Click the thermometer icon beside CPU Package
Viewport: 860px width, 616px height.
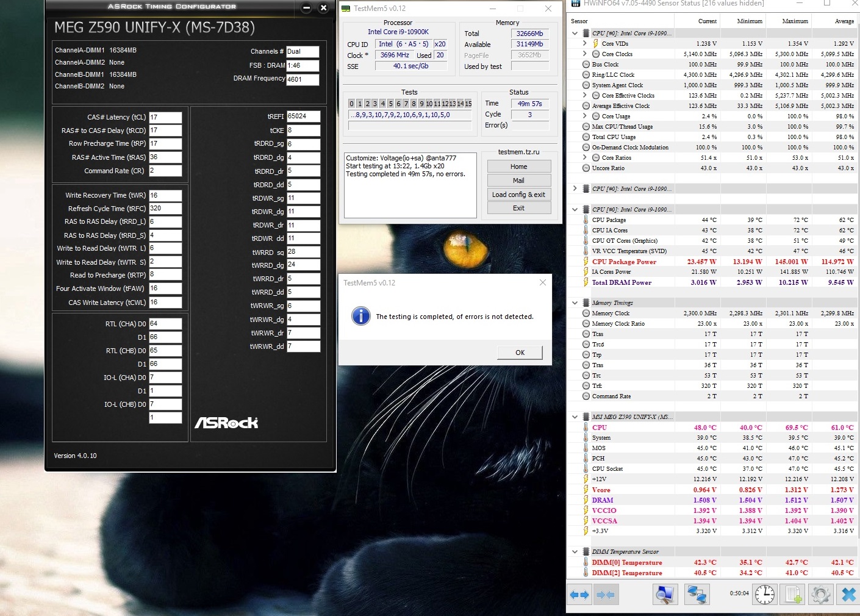(x=586, y=220)
